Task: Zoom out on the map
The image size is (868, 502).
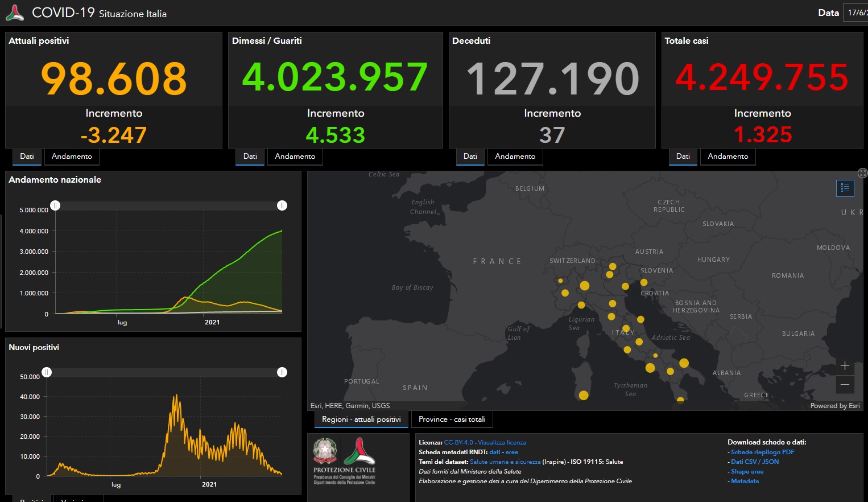Action: tap(845, 385)
